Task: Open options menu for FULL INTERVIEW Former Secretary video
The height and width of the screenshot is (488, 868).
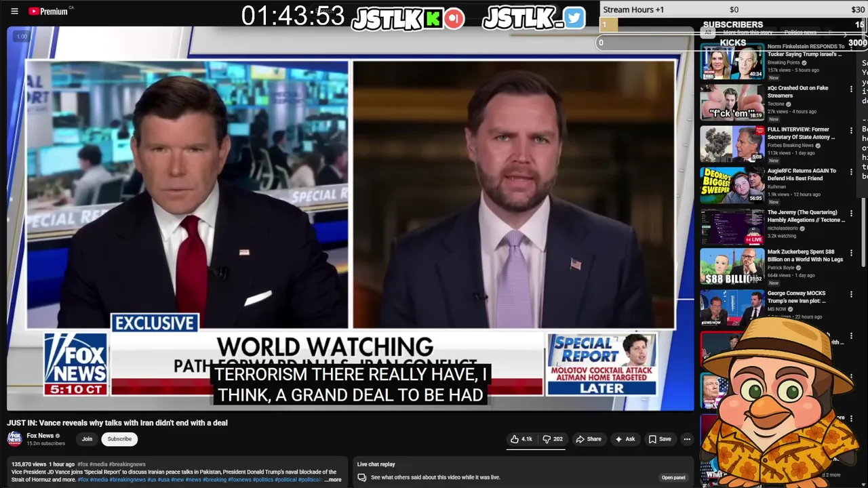Action: point(851,130)
